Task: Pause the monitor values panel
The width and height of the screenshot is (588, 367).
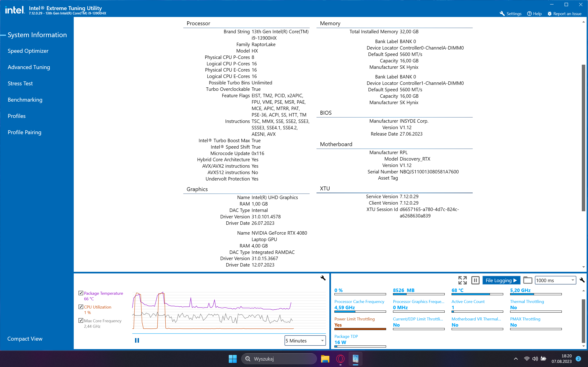Action: point(475,280)
